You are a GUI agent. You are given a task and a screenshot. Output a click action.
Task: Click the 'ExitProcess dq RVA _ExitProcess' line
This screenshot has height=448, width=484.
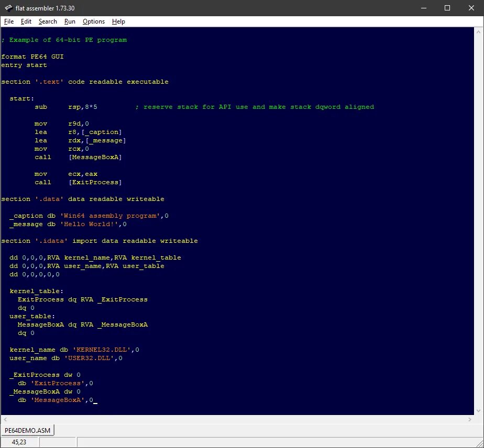[x=83, y=299]
